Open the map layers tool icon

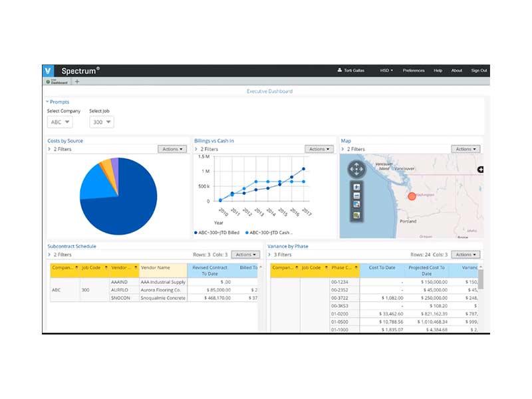[x=356, y=215]
